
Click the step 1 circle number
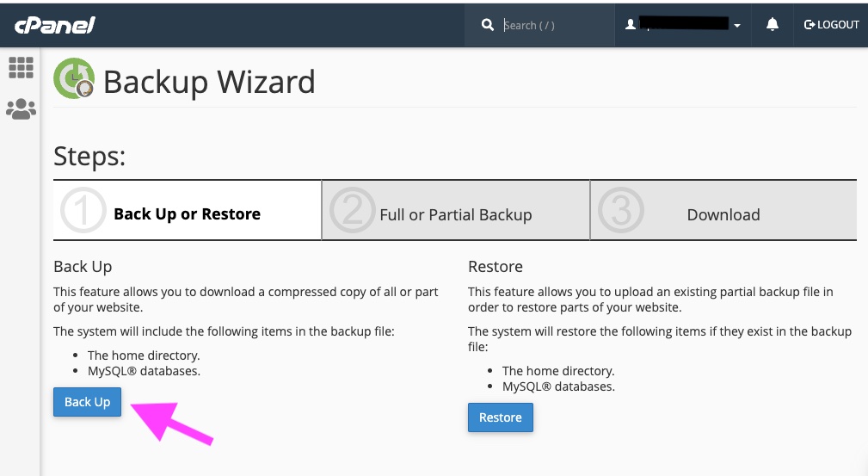pyautogui.click(x=83, y=212)
